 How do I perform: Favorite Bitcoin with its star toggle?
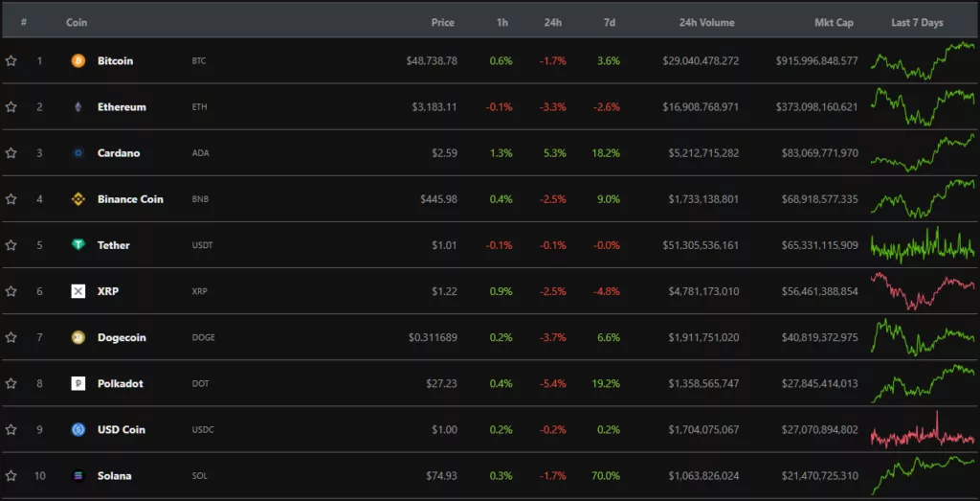11,61
